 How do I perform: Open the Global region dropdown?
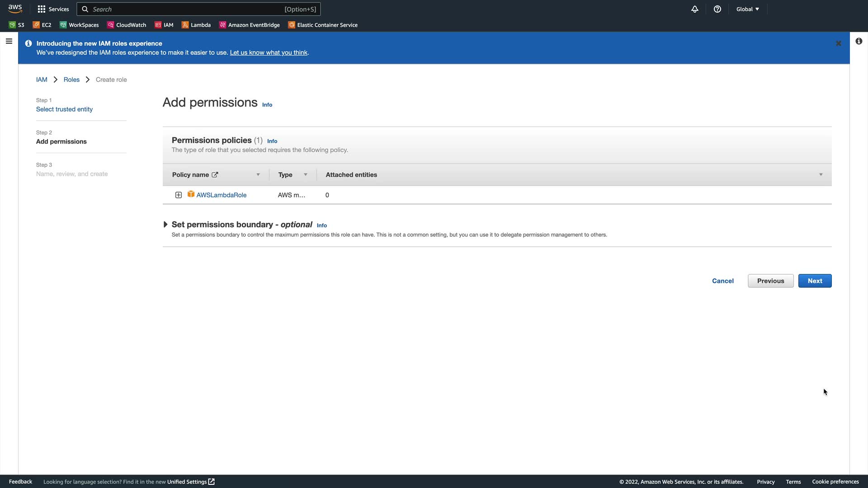point(747,9)
